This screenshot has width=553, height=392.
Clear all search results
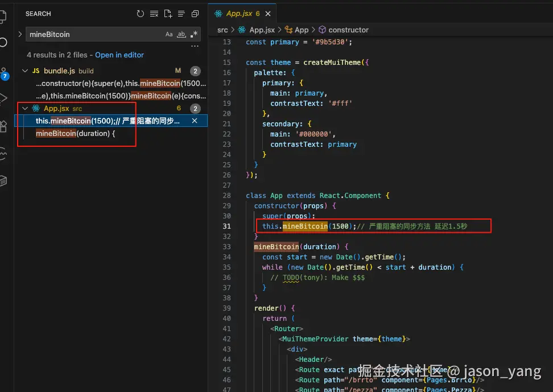154,14
